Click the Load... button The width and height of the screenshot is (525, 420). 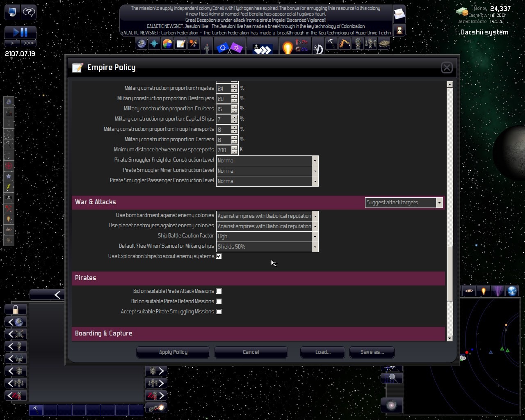pos(323,352)
